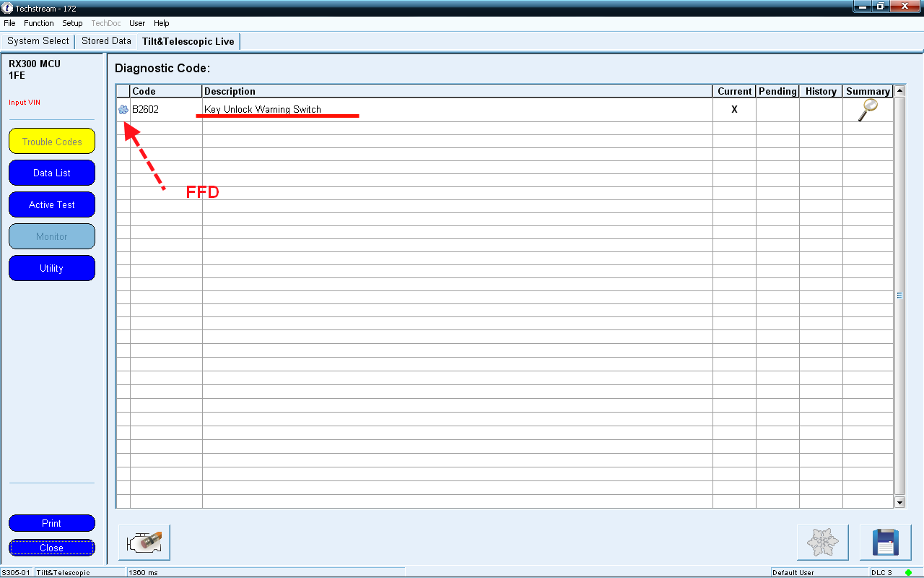The width and height of the screenshot is (924, 578).
Task: Click the green DLC connection indicator
Action: pyautogui.click(x=908, y=572)
